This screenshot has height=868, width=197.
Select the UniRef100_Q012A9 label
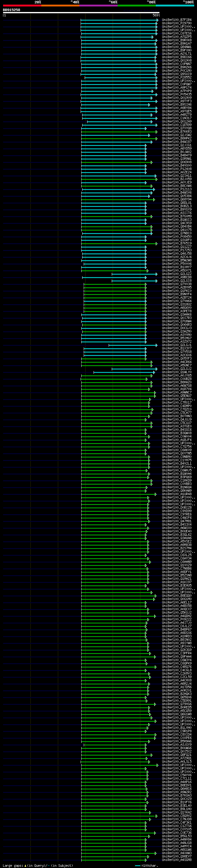tap(176, 122)
